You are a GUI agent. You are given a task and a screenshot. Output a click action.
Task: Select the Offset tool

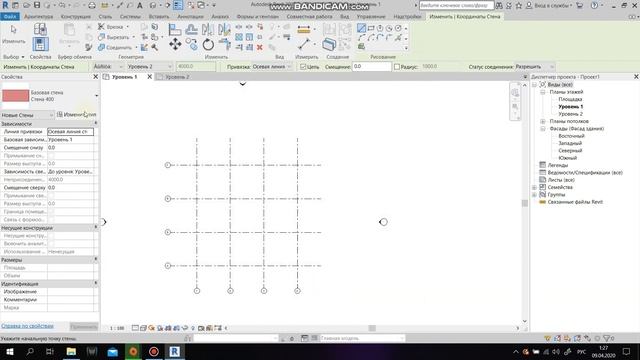click(191, 29)
